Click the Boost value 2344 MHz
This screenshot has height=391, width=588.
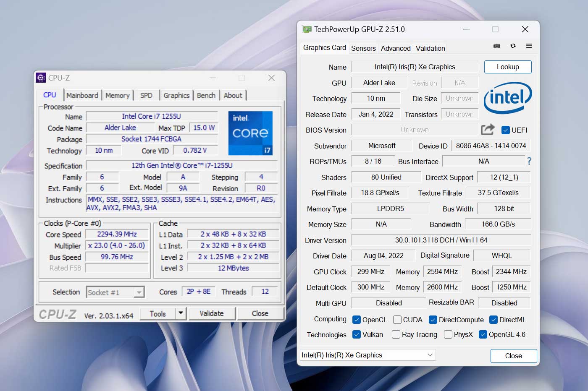[511, 271]
